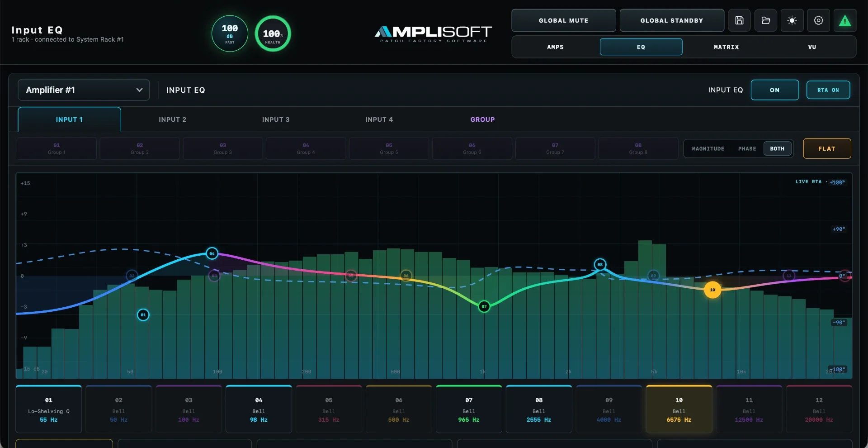Select the dimmed node 05 on the graph
Screen dimensions: 868x448
pos(351,276)
